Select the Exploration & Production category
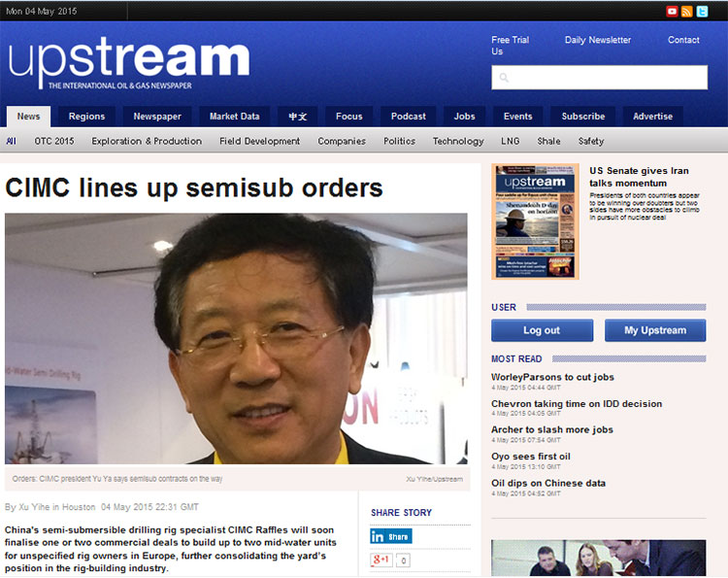This screenshot has height=578, width=728. [147, 141]
